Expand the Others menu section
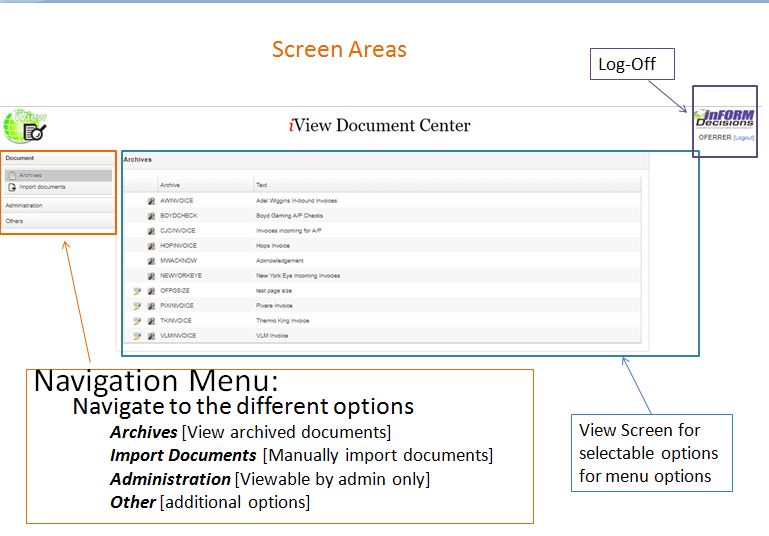 14,221
